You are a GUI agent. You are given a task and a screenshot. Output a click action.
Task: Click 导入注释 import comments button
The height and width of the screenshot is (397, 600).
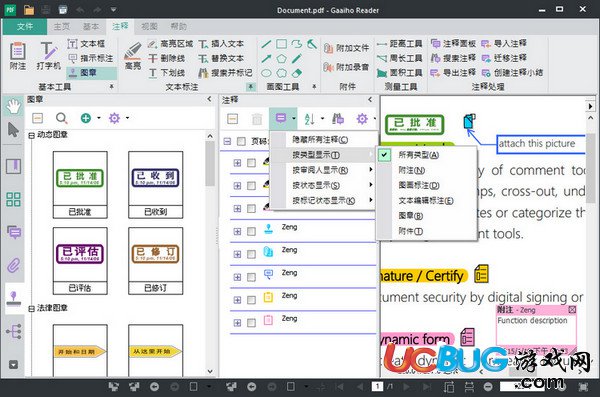(x=504, y=44)
